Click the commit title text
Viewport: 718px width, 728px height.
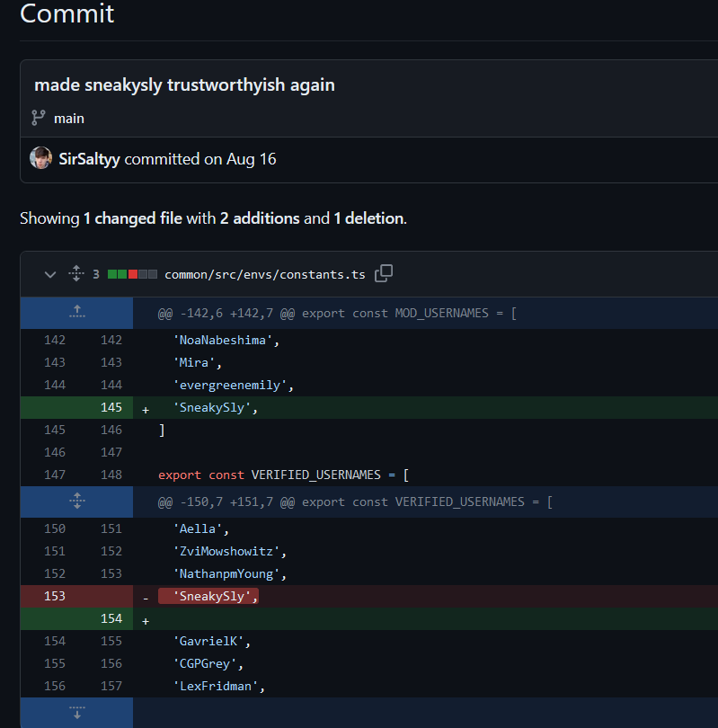tap(185, 85)
